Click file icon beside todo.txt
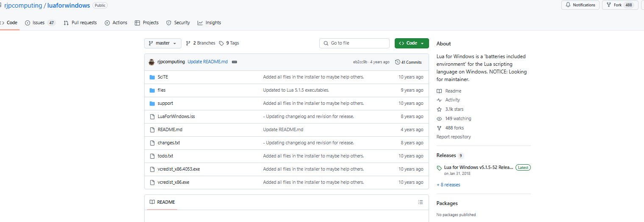 click(152, 156)
